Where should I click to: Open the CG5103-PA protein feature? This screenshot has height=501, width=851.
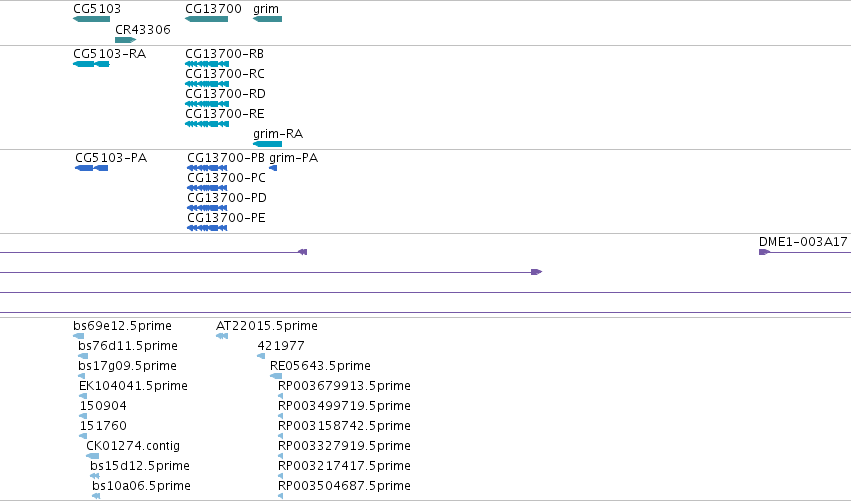tap(91, 168)
